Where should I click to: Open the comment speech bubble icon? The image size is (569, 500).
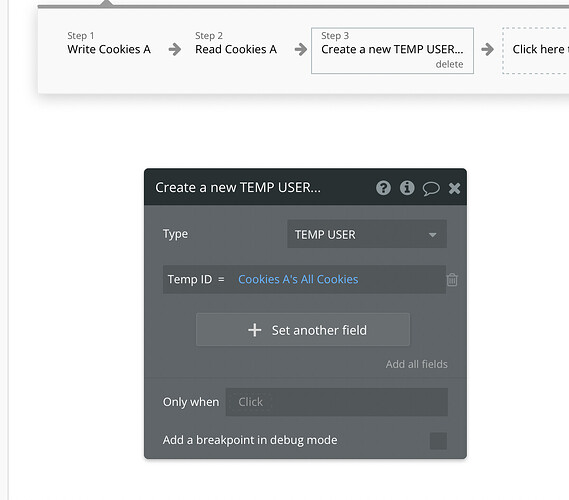point(431,189)
